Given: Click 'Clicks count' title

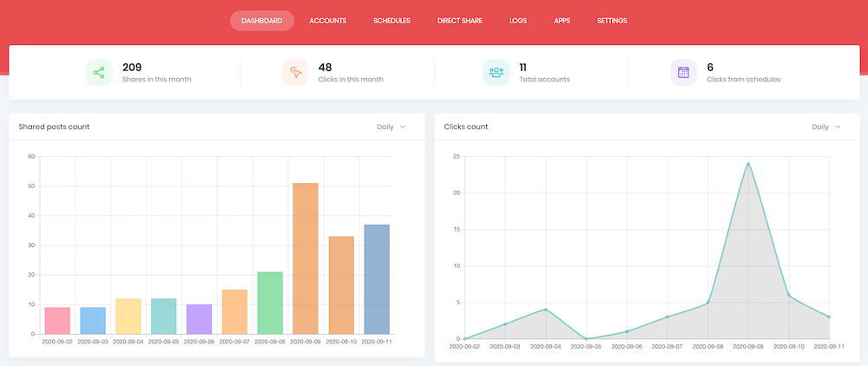Looking at the screenshot, I should coord(466,127).
